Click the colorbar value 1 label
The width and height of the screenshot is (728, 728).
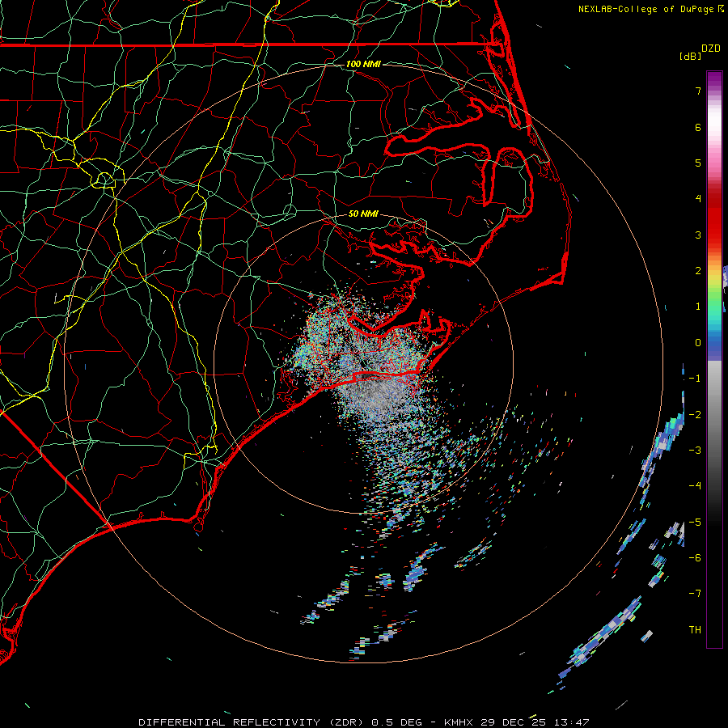[x=698, y=307]
